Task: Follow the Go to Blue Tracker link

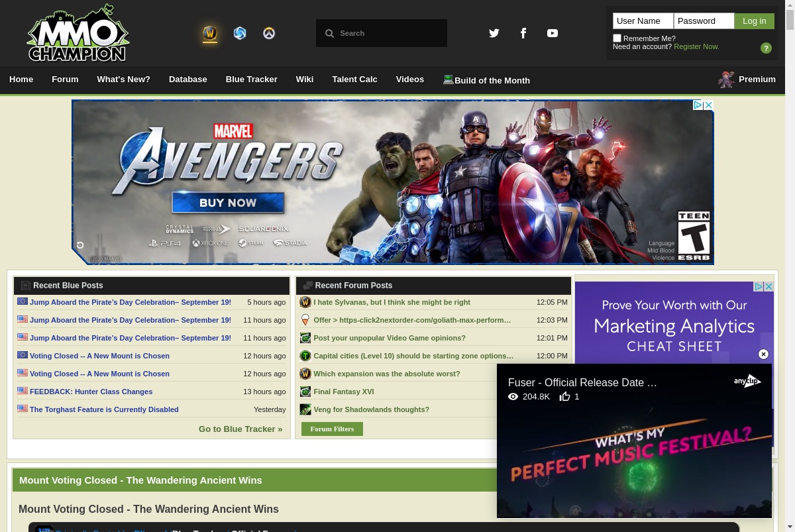Action: pyautogui.click(x=240, y=429)
